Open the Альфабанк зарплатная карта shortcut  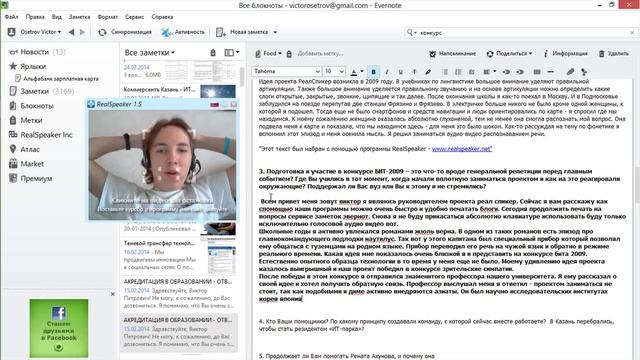coord(57,78)
